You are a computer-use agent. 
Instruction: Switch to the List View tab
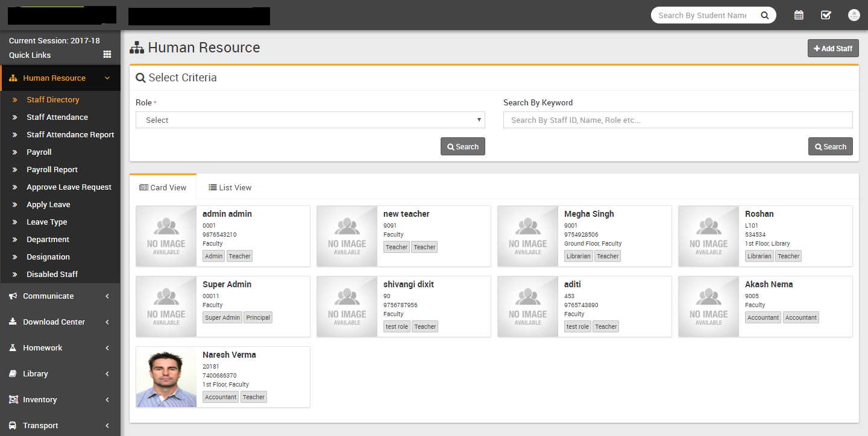coord(230,187)
